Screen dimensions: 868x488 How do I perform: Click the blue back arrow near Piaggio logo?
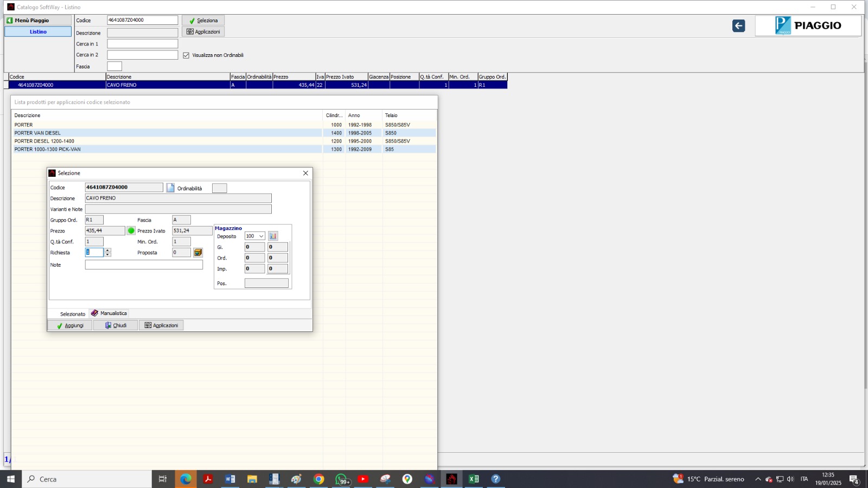tap(738, 25)
